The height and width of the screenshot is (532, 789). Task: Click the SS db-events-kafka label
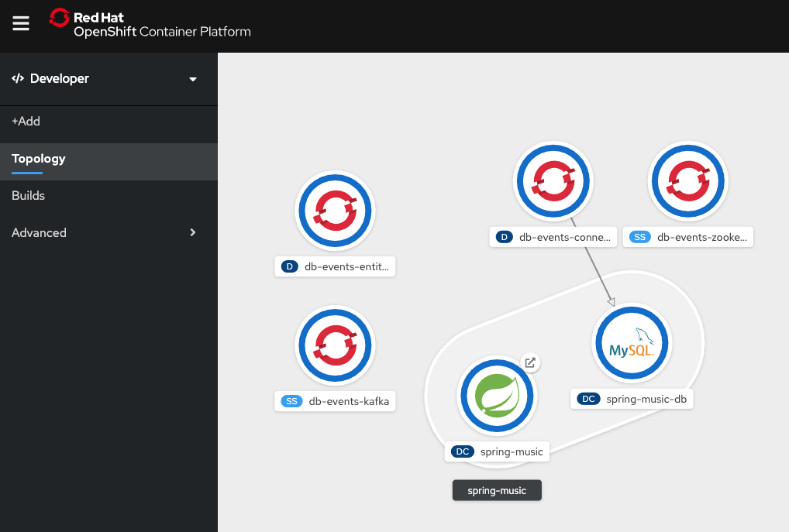point(335,401)
